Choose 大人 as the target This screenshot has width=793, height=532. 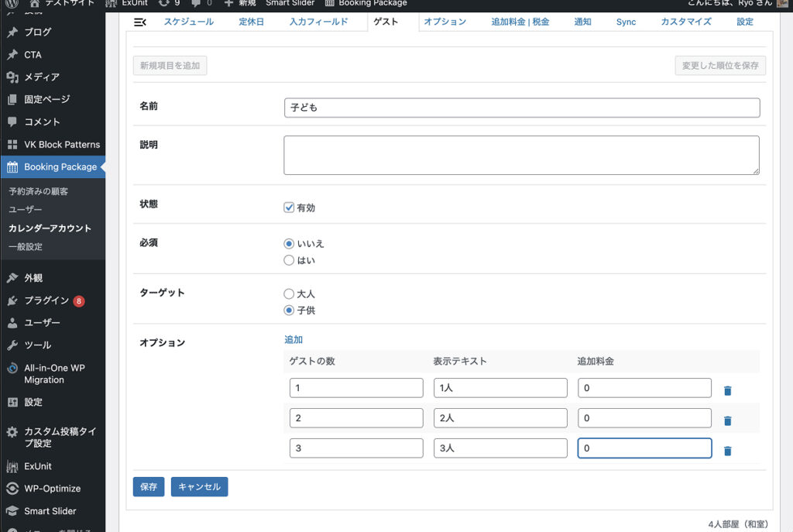tap(289, 294)
